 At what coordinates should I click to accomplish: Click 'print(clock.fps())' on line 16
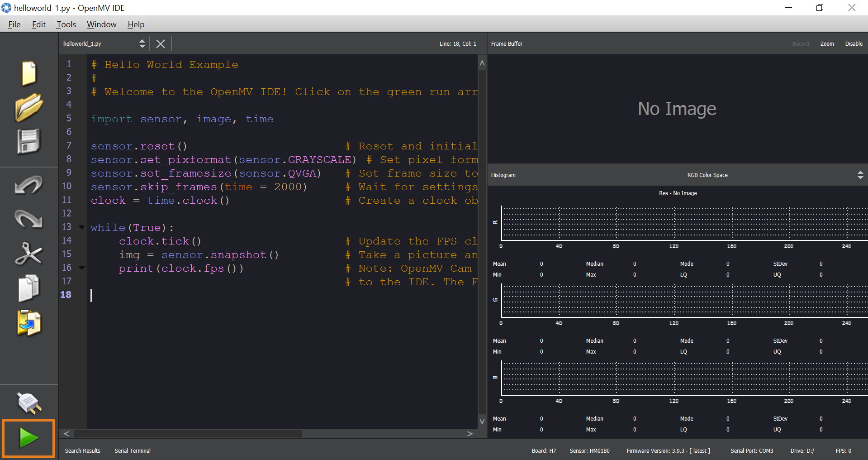(181, 268)
